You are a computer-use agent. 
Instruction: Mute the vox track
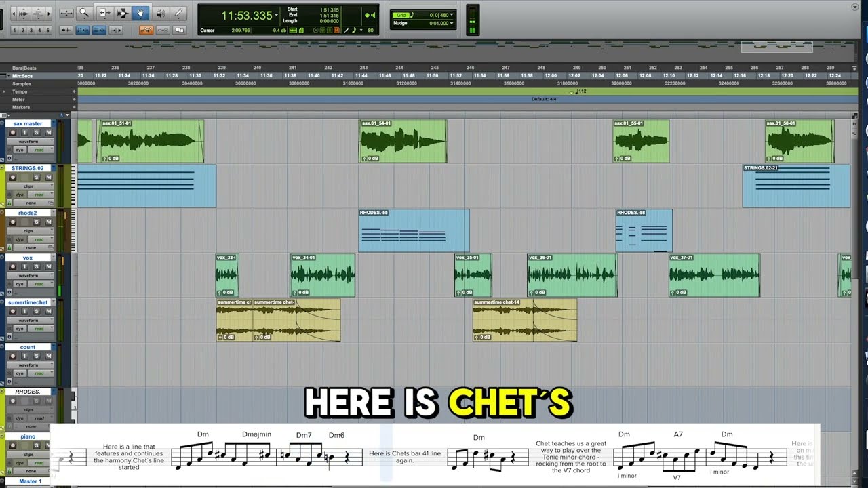point(48,267)
